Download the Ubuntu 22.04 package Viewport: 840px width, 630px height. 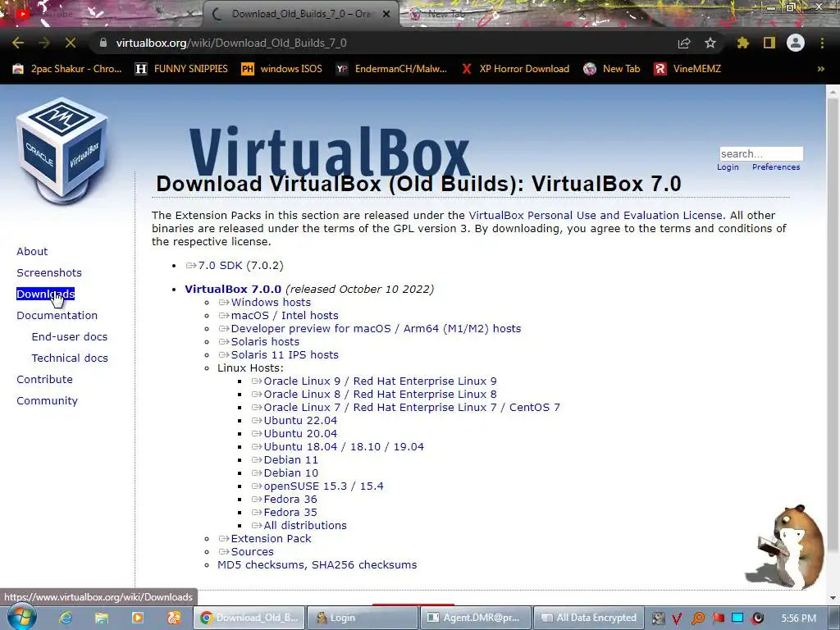300,421
